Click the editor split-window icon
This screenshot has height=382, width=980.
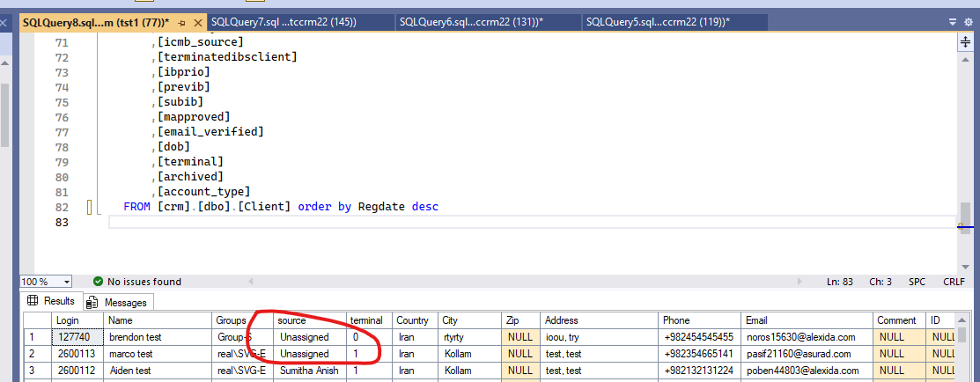click(965, 41)
